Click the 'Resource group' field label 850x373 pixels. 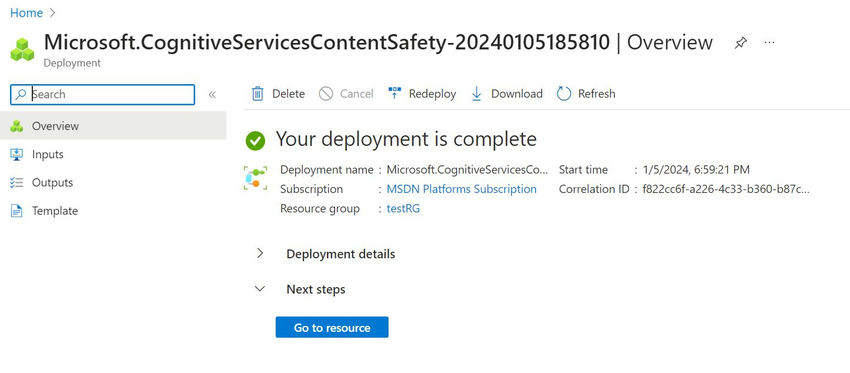pos(319,209)
